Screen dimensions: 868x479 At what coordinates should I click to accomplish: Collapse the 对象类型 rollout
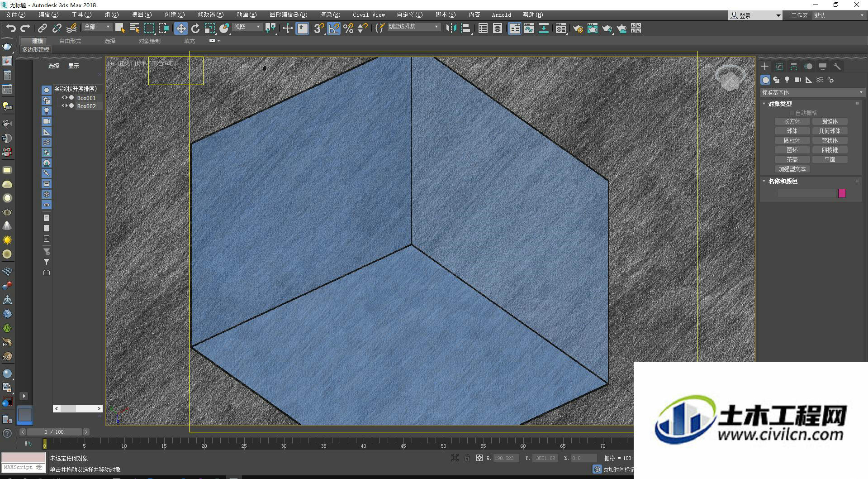tap(764, 104)
